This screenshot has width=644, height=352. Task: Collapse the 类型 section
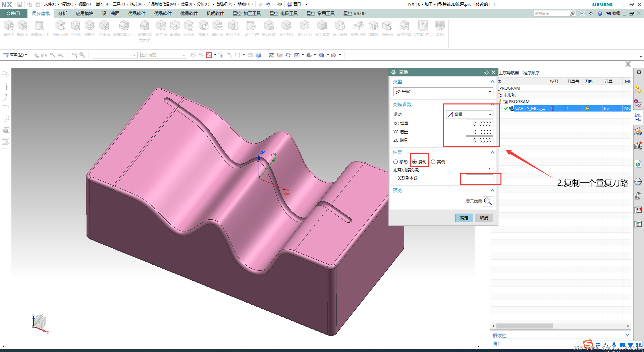(492, 82)
